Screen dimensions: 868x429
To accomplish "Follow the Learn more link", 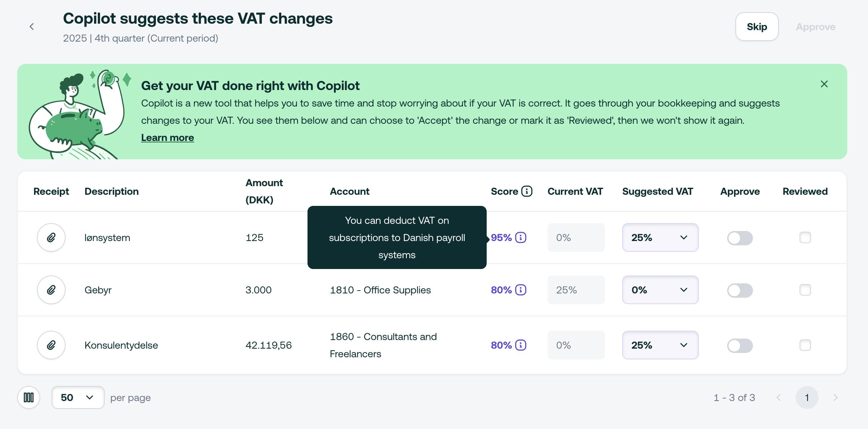I will pyautogui.click(x=167, y=138).
